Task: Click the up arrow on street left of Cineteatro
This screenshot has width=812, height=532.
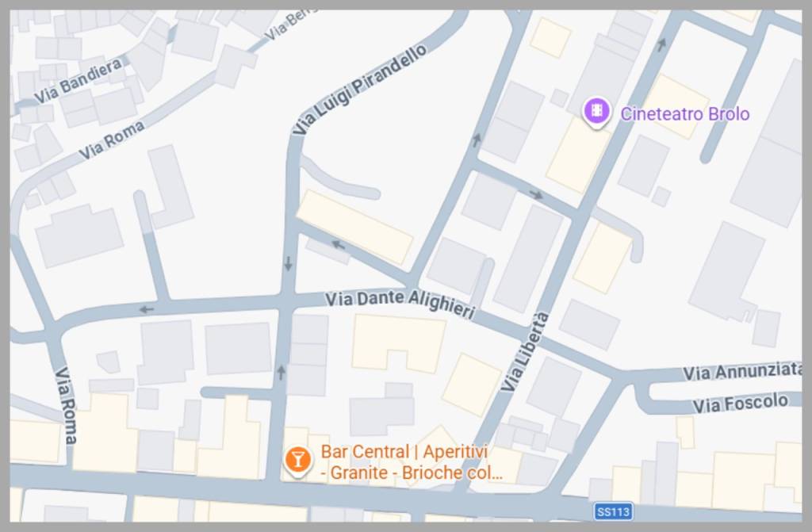Action: click(477, 140)
